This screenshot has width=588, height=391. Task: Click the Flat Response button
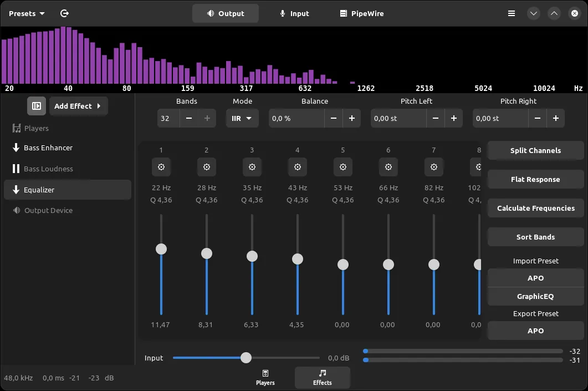click(x=535, y=179)
